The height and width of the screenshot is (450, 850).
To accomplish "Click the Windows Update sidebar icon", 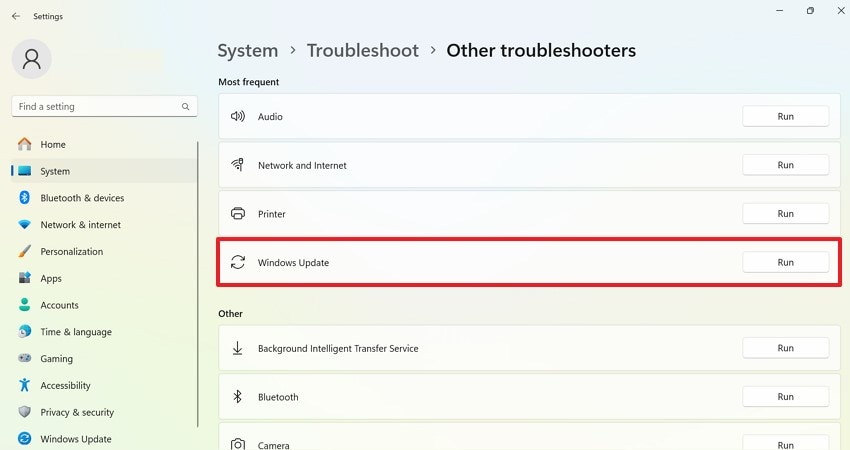I will [x=24, y=438].
